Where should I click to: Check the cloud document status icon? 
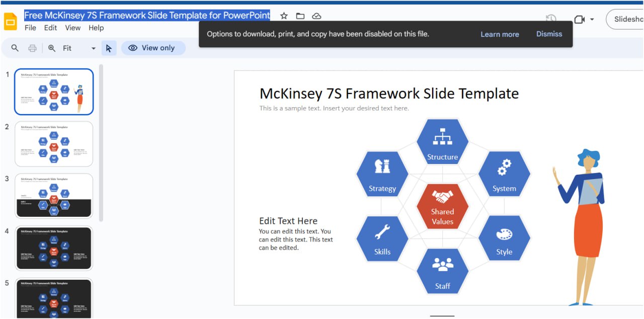(x=316, y=16)
